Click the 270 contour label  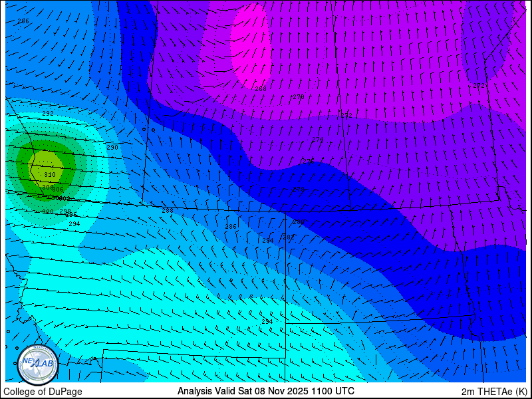298,96
